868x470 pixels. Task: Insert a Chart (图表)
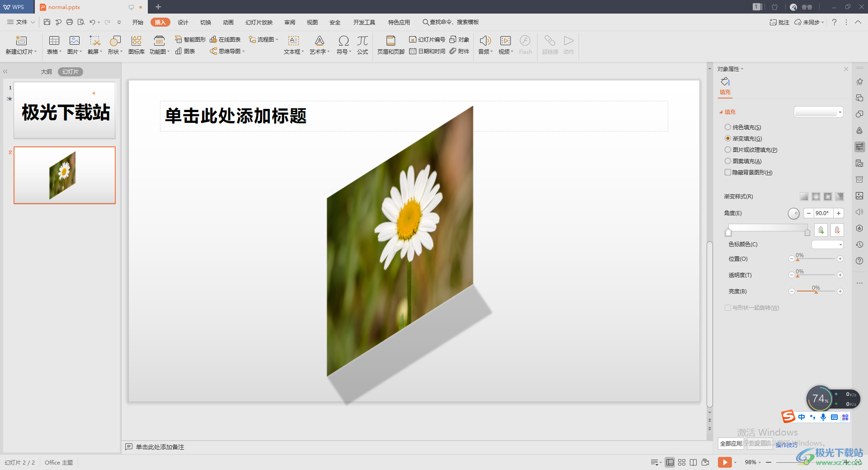point(185,52)
